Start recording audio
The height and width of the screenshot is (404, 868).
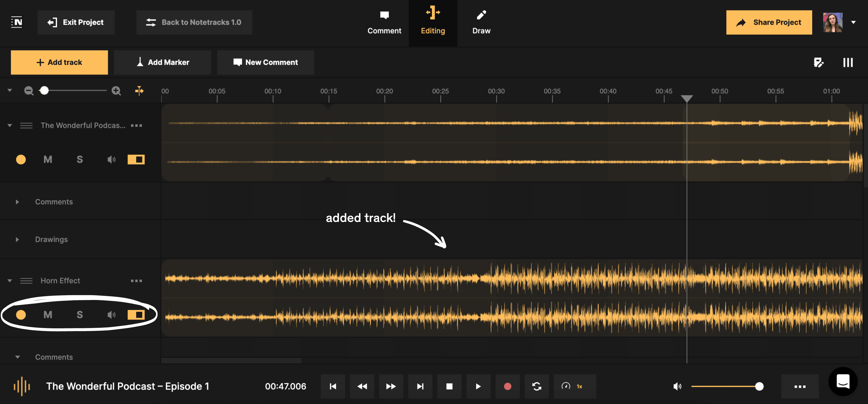point(507,386)
